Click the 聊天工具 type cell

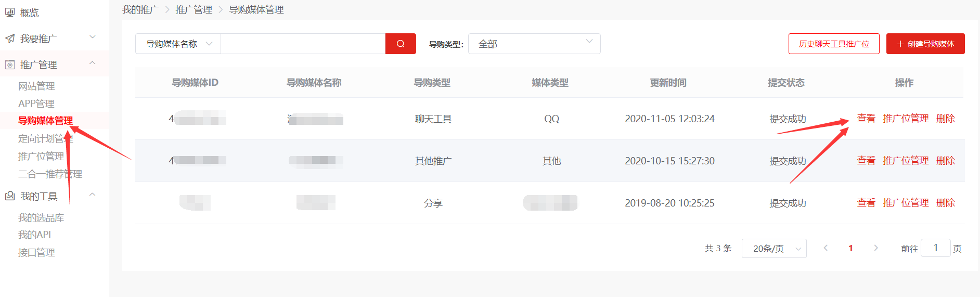pyautogui.click(x=433, y=119)
